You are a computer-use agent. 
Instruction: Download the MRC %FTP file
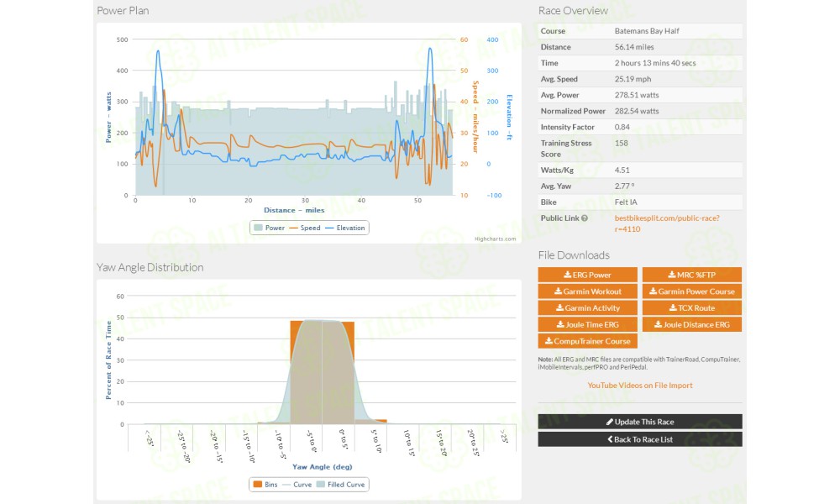[692, 275]
